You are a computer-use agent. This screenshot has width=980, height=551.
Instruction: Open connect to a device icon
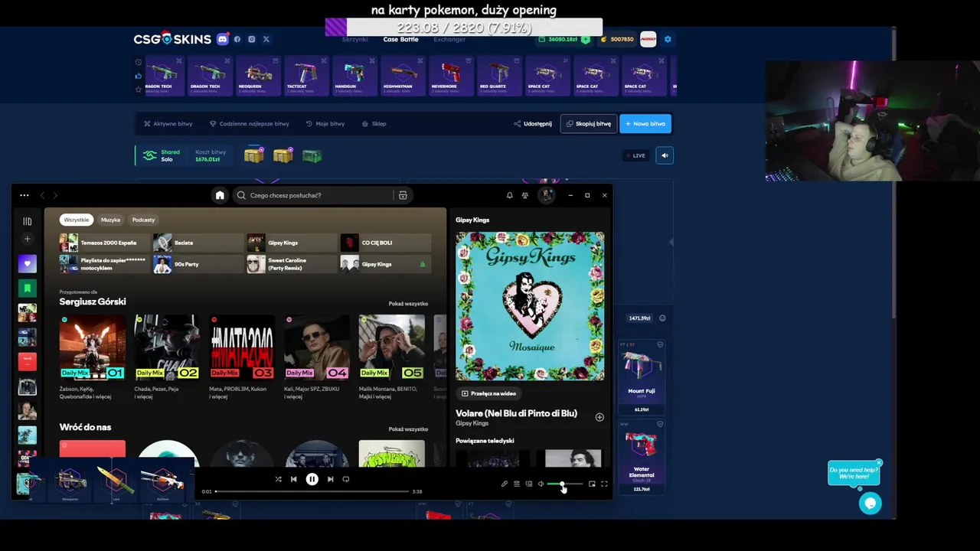(528, 484)
